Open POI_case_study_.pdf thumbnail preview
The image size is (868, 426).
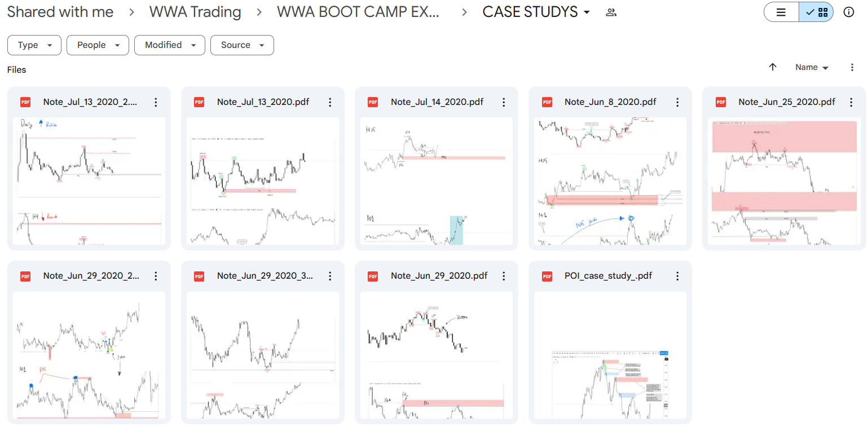pyautogui.click(x=610, y=355)
